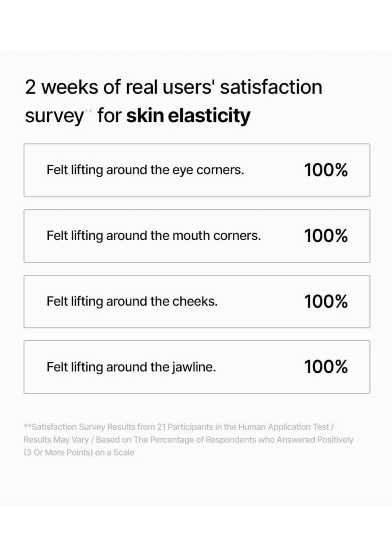Image resolution: width=392 pixels, height=556 pixels.
Task: Click "Felt lifting around the cheeks." text
Action: [132, 302]
